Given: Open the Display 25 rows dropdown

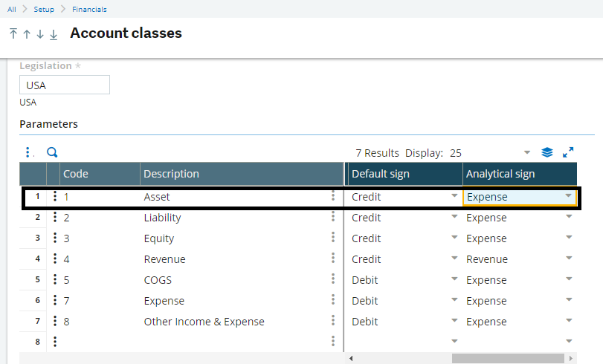Looking at the screenshot, I should coord(527,153).
